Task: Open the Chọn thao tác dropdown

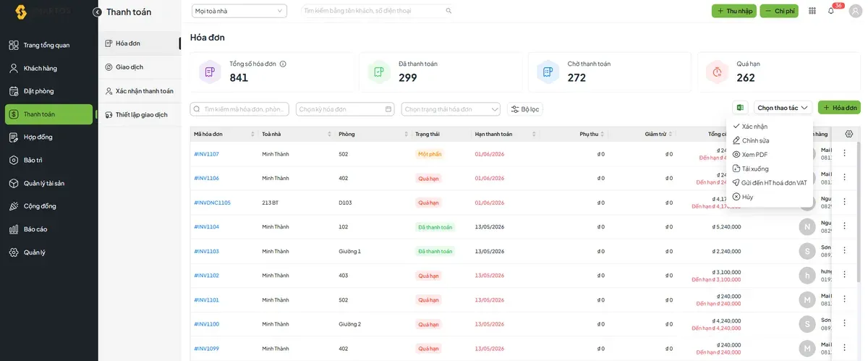Action: [783, 108]
